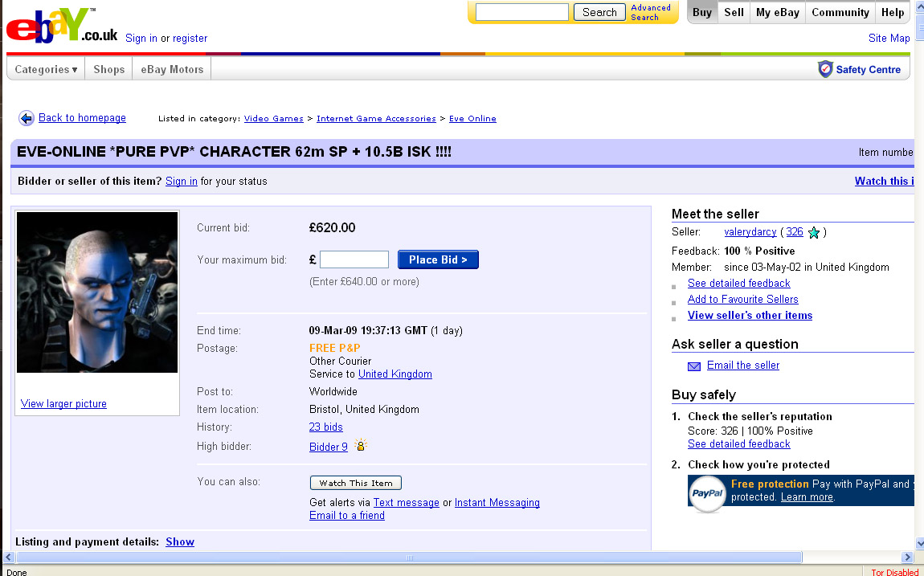Click the Tor Disabled status bar indicator
Image resolution: width=924 pixels, height=576 pixels.
point(894,572)
